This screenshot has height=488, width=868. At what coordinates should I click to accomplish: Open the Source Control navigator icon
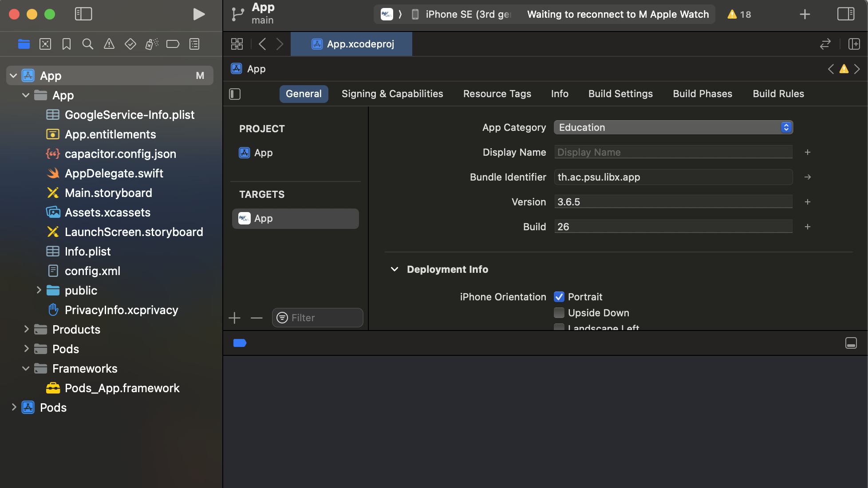click(x=45, y=44)
